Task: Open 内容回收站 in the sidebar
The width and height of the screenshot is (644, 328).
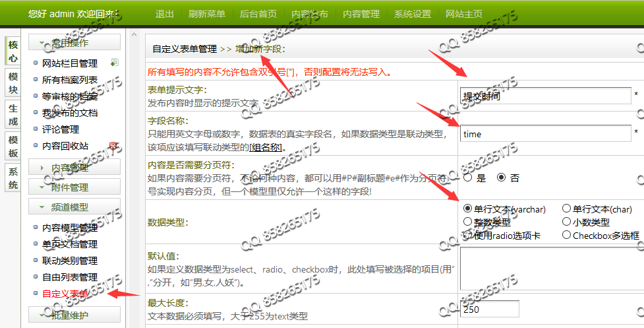Action: point(65,146)
